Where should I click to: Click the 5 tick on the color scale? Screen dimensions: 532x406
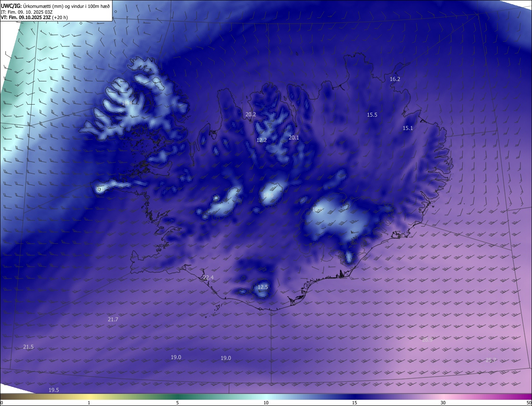coord(177,403)
